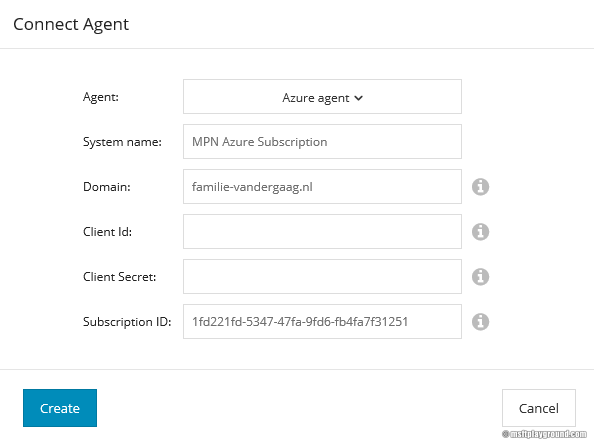Click the "Agent:" field label

coord(101,97)
